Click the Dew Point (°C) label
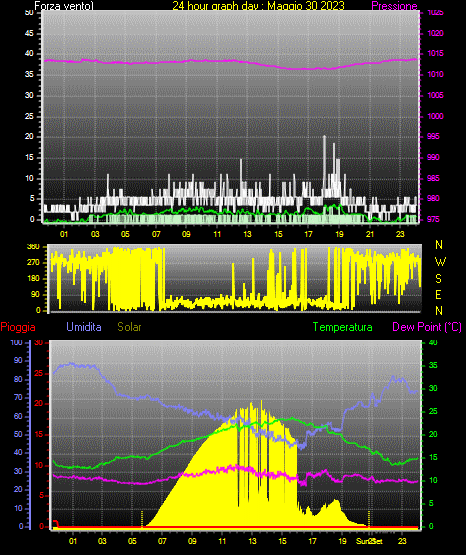 [x=427, y=327]
